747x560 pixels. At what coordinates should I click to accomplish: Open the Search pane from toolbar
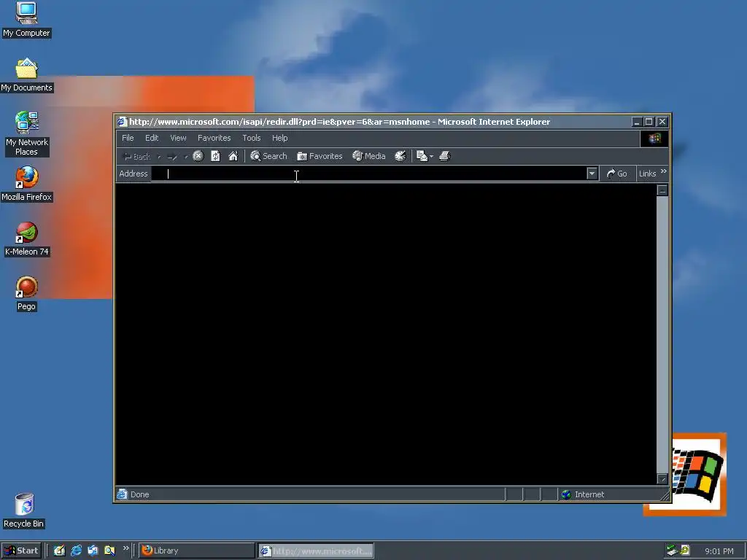(x=268, y=156)
